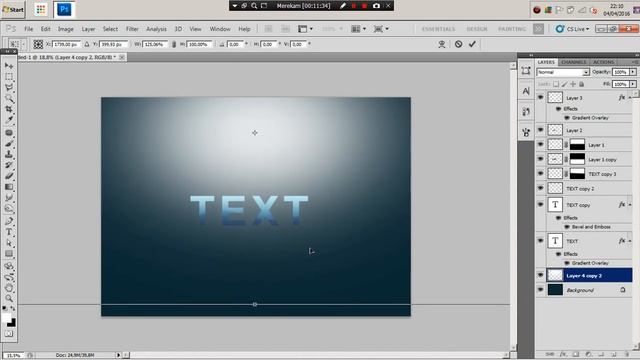Click the background color swatch
Image resolution: width=640 pixels, height=360 pixels.
[12, 323]
